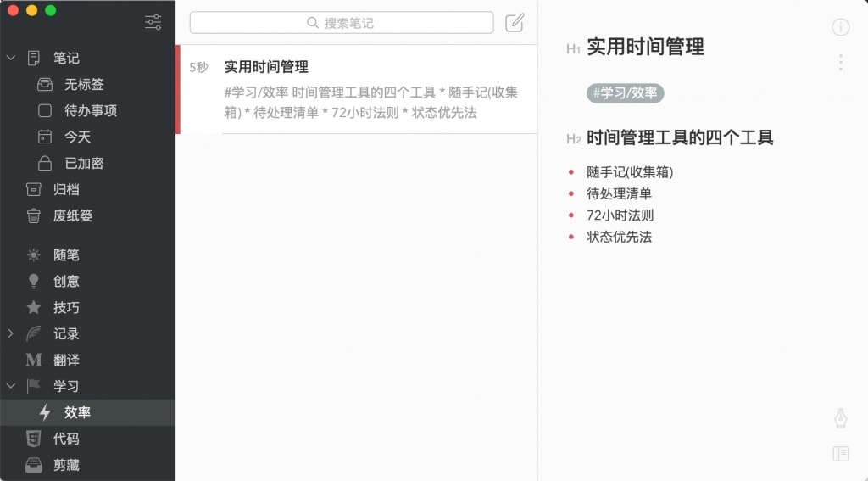868x481 pixels.
Task: Expand the 记录 tag chevron
Action: pyautogui.click(x=11, y=333)
